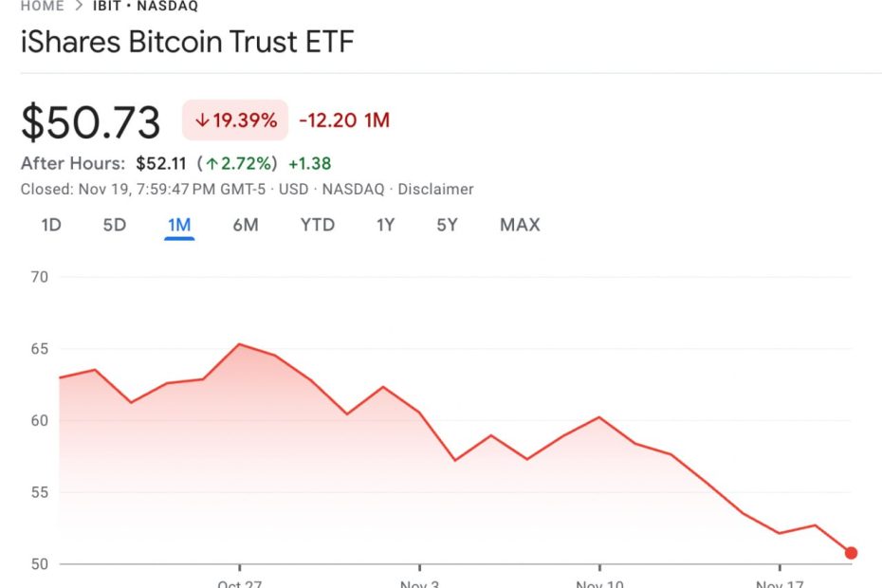Show the MAX range chart
The width and height of the screenshot is (882, 588).
[x=520, y=225]
